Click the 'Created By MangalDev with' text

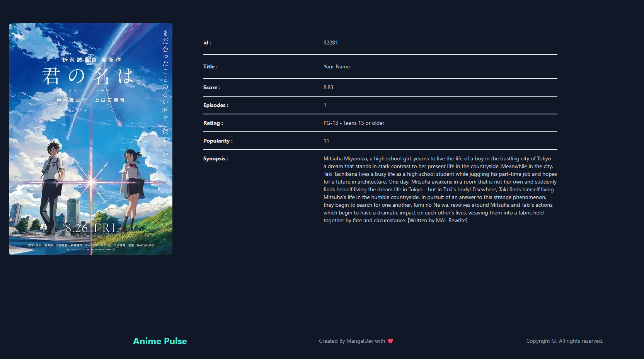(352, 341)
